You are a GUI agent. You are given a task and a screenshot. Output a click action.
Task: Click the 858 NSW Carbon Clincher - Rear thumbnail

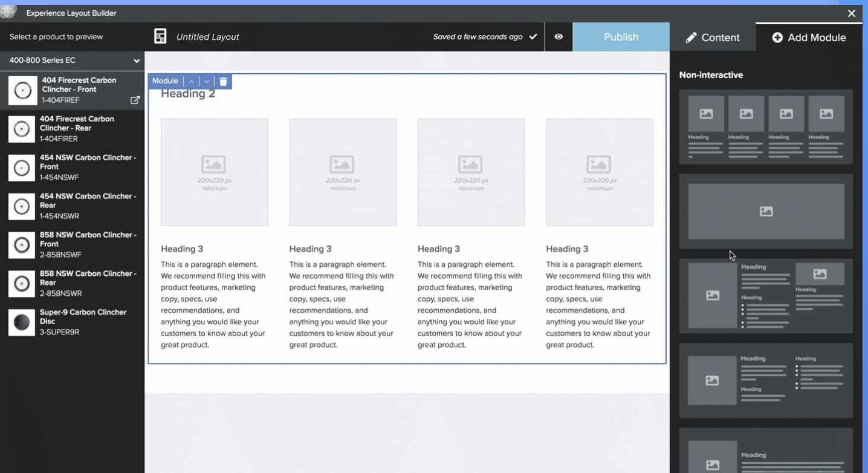(22, 284)
